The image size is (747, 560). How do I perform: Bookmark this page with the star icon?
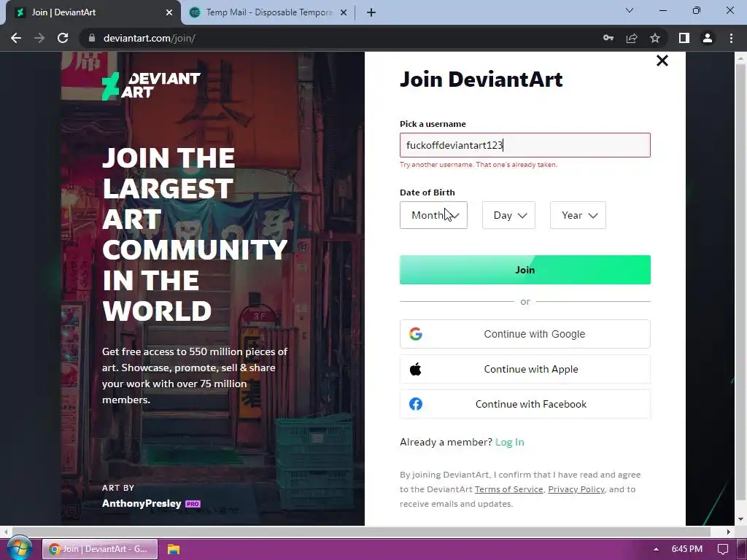click(x=655, y=38)
